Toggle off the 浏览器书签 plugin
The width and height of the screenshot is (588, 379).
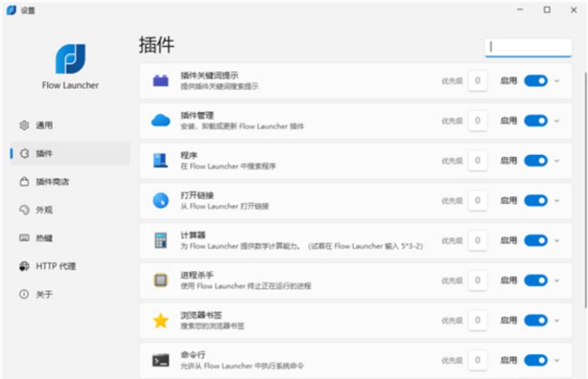535,320
